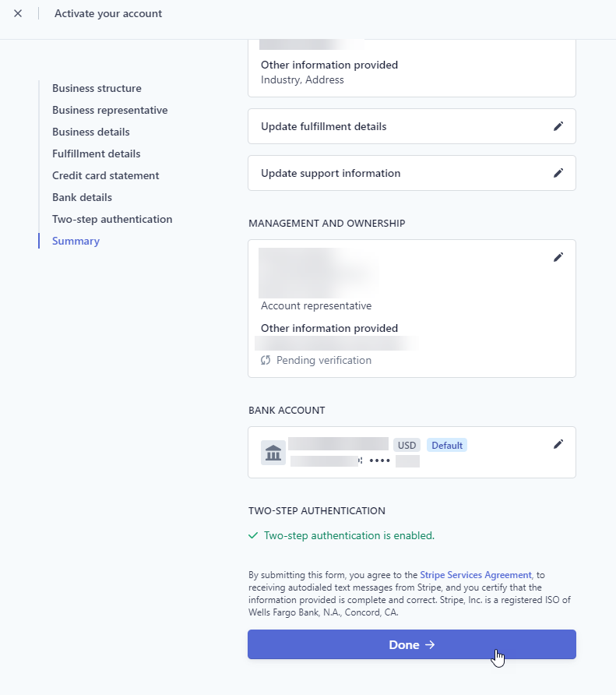Open the Business representative section

click(x=110, y=110)
